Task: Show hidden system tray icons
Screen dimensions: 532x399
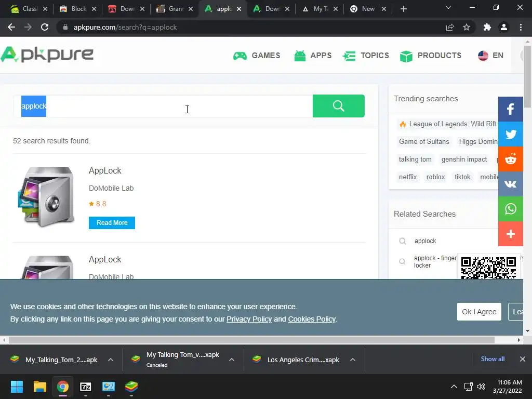Action: (454, 387)
